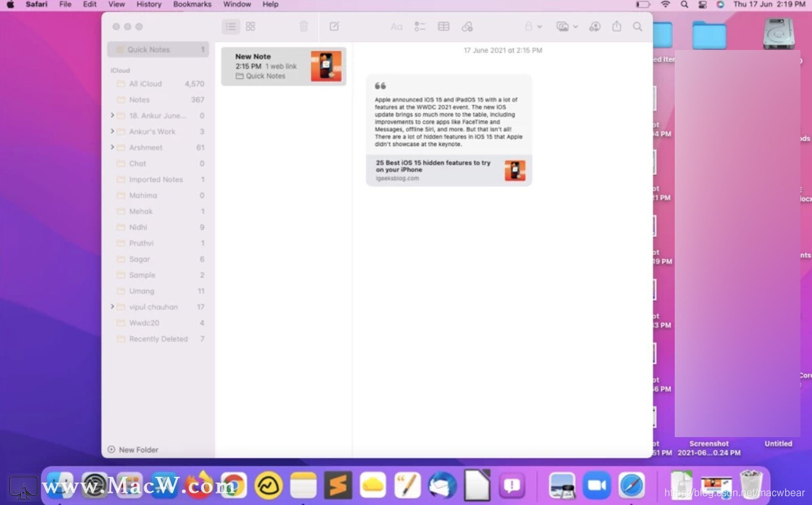Select the All iCloud folder

pos(158,83)
